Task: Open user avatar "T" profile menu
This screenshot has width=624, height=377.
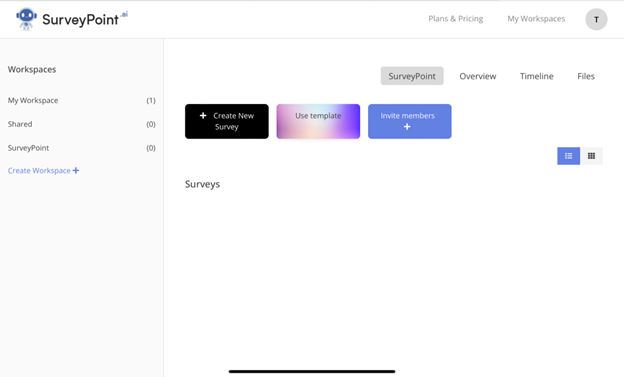Action: [596, 19]
